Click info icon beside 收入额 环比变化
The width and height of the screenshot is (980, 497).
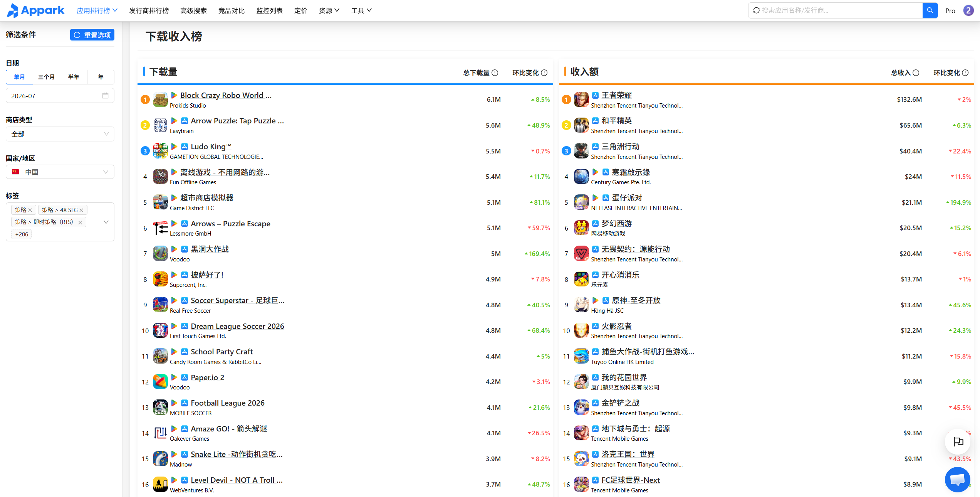965,72
